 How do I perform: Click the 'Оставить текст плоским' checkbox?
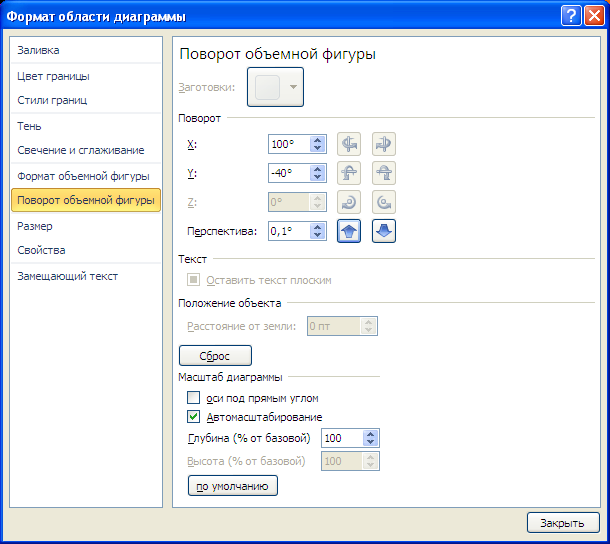pos(193,280)
